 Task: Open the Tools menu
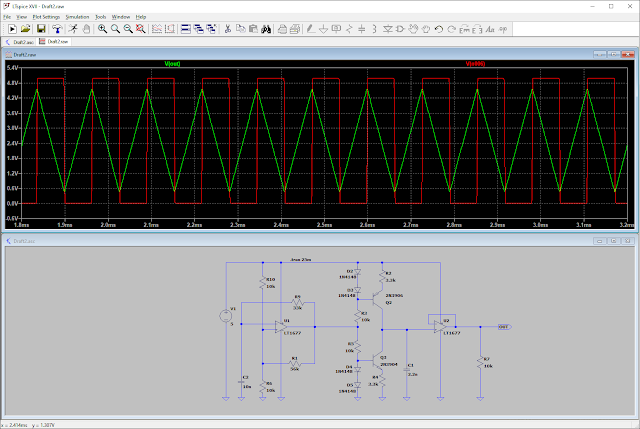[x=100, y=17]
